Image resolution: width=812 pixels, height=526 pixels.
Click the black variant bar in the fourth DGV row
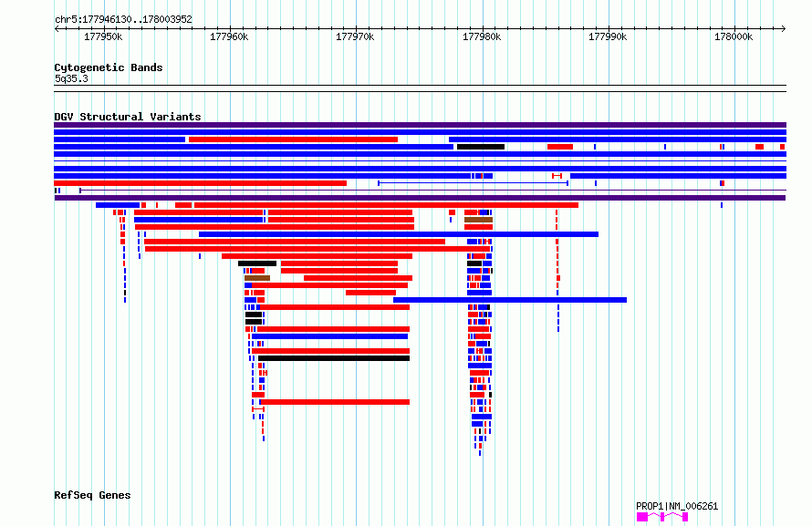coord(481,147)
